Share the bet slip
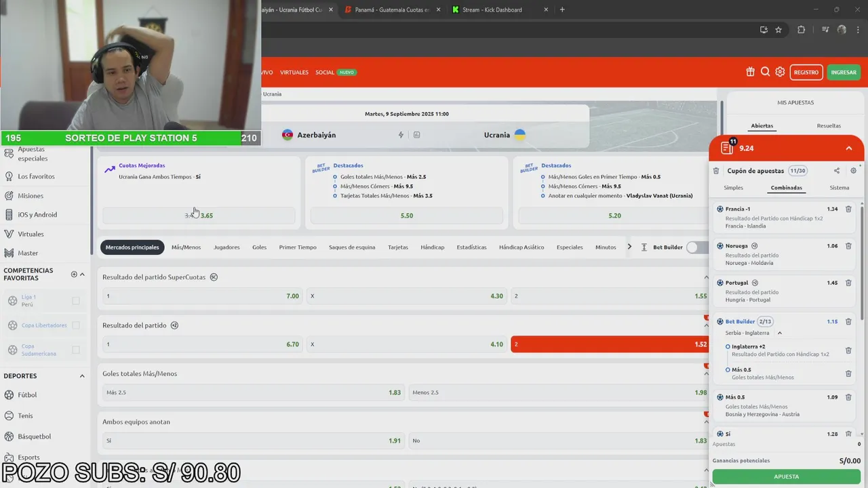 (x=837, y=171)
